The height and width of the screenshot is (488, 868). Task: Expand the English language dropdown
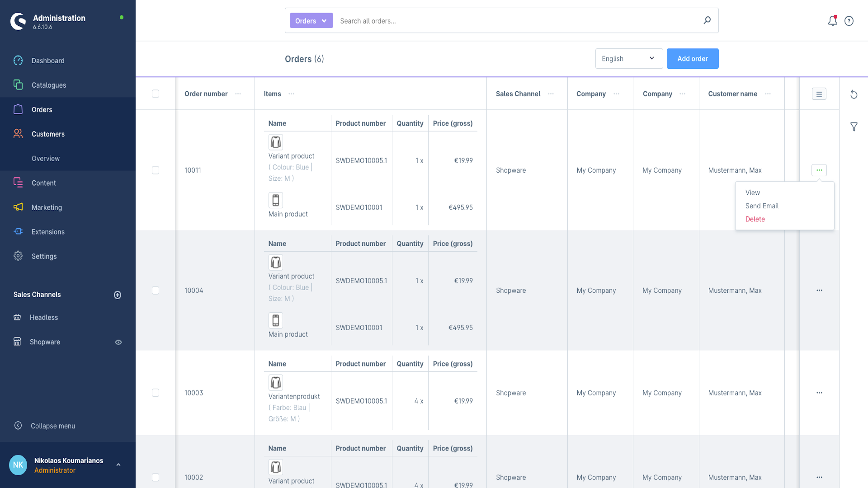[628, 59]
